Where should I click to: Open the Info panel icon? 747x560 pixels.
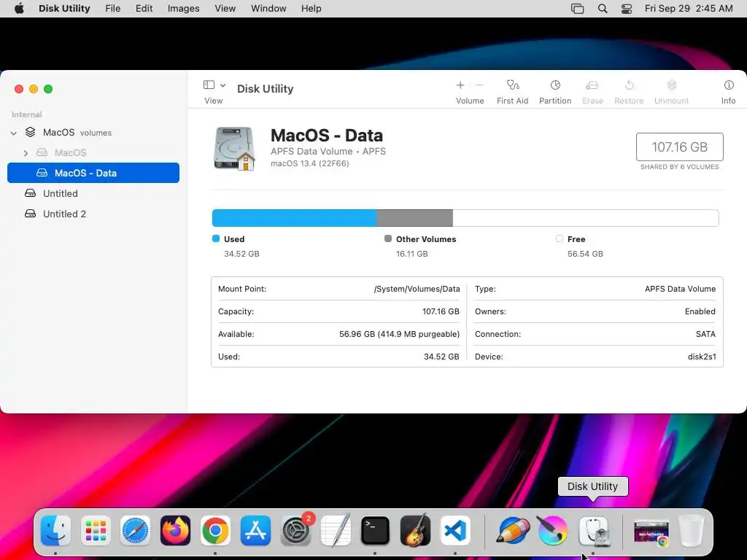(729, 85)
